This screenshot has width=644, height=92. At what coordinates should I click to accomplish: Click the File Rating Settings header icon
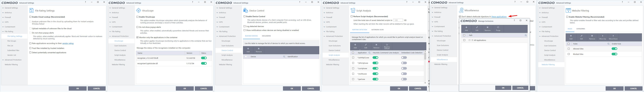click(31, 10)
